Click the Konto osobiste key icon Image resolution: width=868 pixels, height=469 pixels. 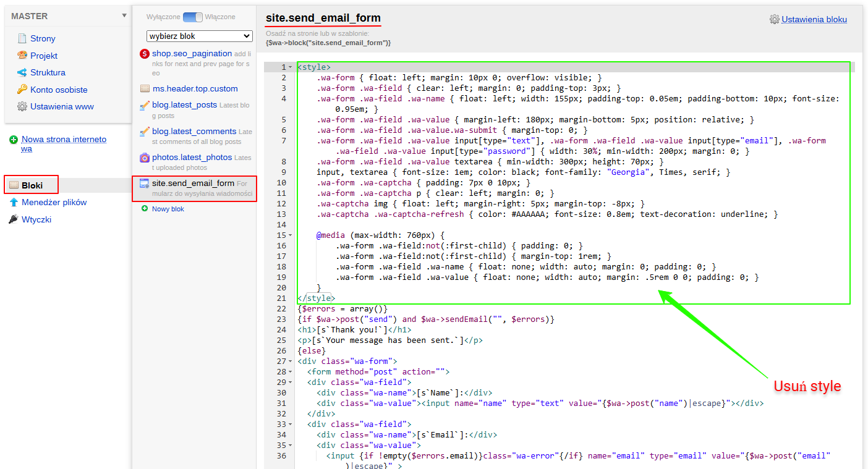(x=22, y=90)
